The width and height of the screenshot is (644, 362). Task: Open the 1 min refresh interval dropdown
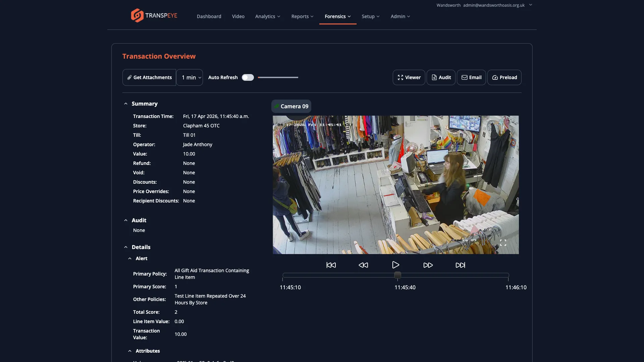(189, 77)
